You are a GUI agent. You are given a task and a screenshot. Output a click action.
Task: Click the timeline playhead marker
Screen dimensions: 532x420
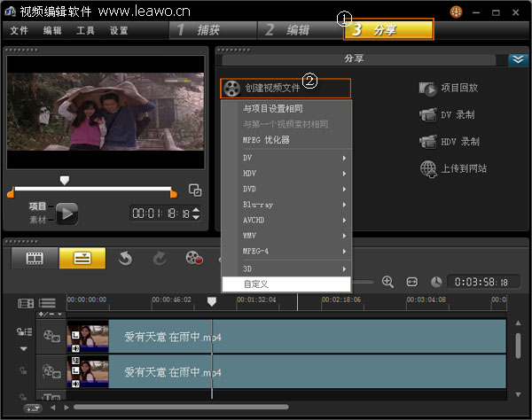[212, 301]
